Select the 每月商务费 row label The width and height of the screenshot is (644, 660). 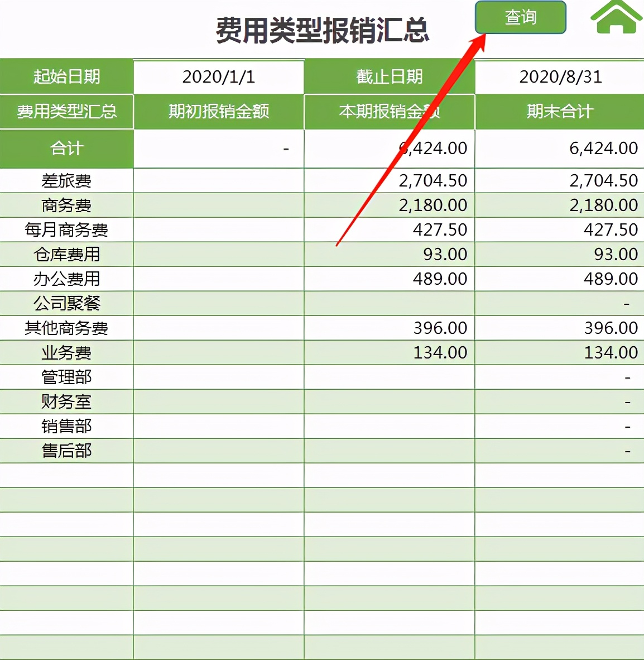coord(66,229)
